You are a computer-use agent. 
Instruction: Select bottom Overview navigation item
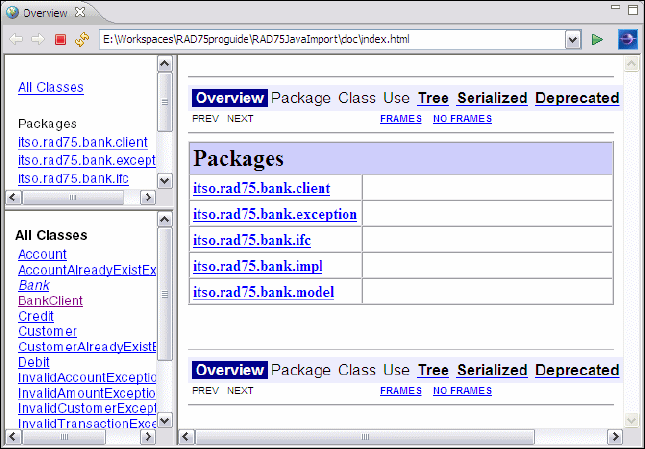[x=230, y=370]
